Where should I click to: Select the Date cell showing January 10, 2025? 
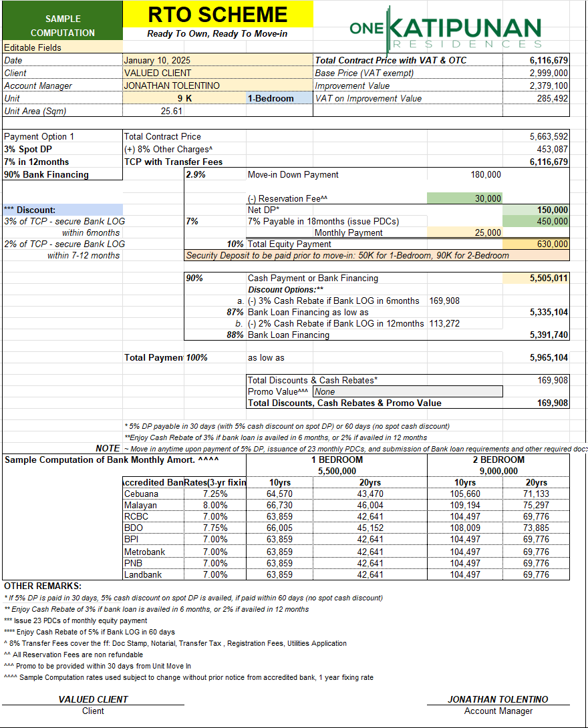[x=218, y=60]
